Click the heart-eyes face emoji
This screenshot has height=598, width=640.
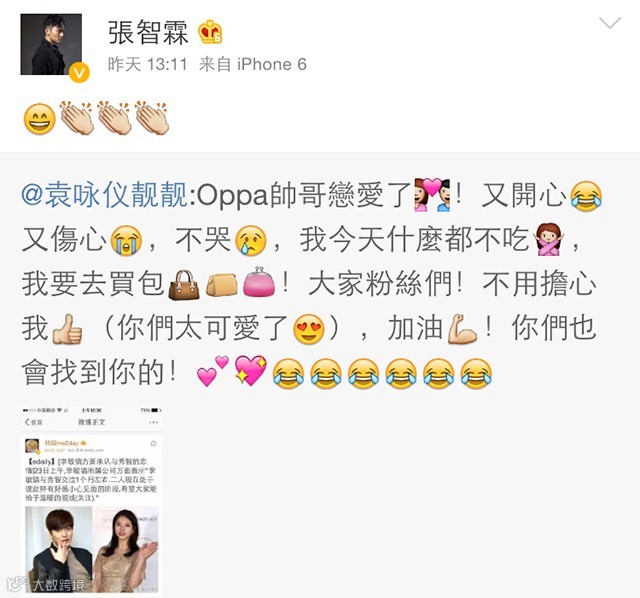point(309,329)
